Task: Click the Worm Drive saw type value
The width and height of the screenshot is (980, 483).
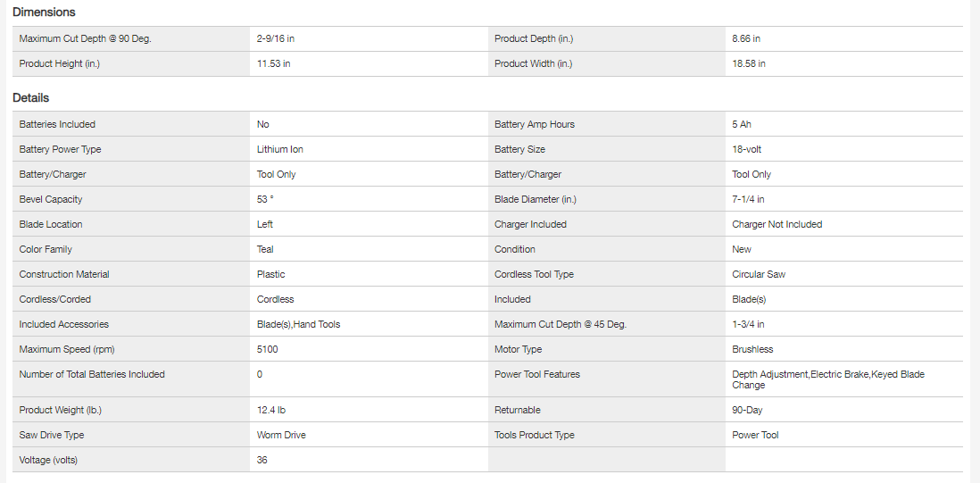Action: (x=281, y=436)
